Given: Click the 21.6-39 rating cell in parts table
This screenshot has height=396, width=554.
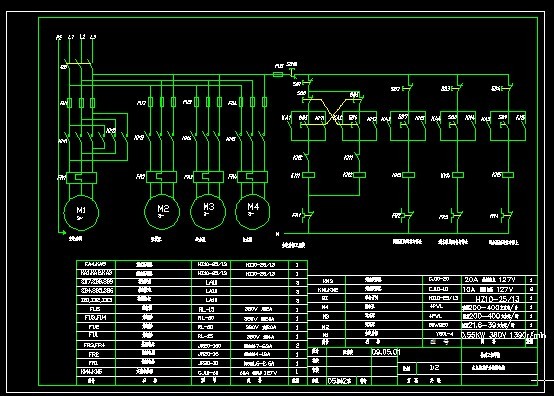Looking at the screenshot, I should 490,325.
